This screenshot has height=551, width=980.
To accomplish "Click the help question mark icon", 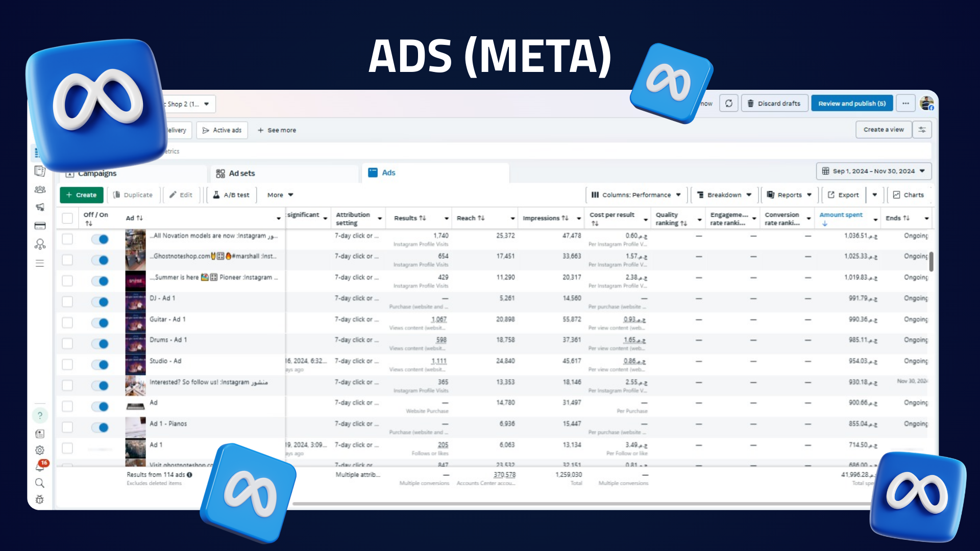I will pos(40,416).
